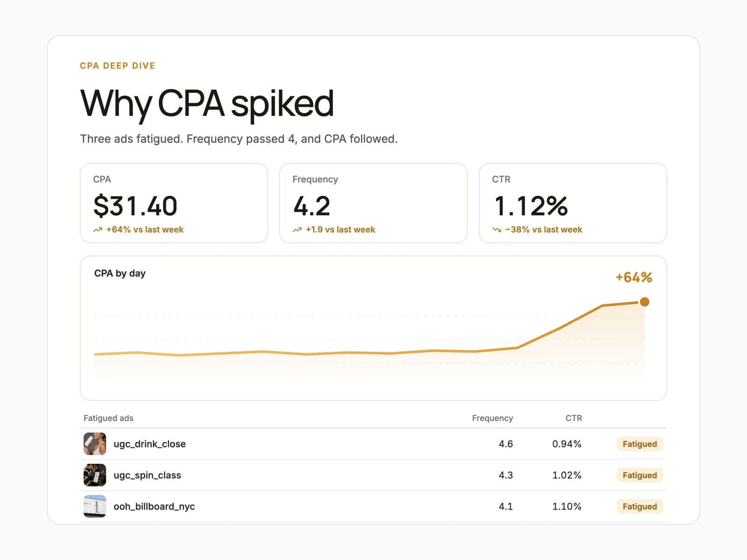747x560 pixels.
Task: Open the ugc_drink_close ad thumbnail
Action: (95, 444)
